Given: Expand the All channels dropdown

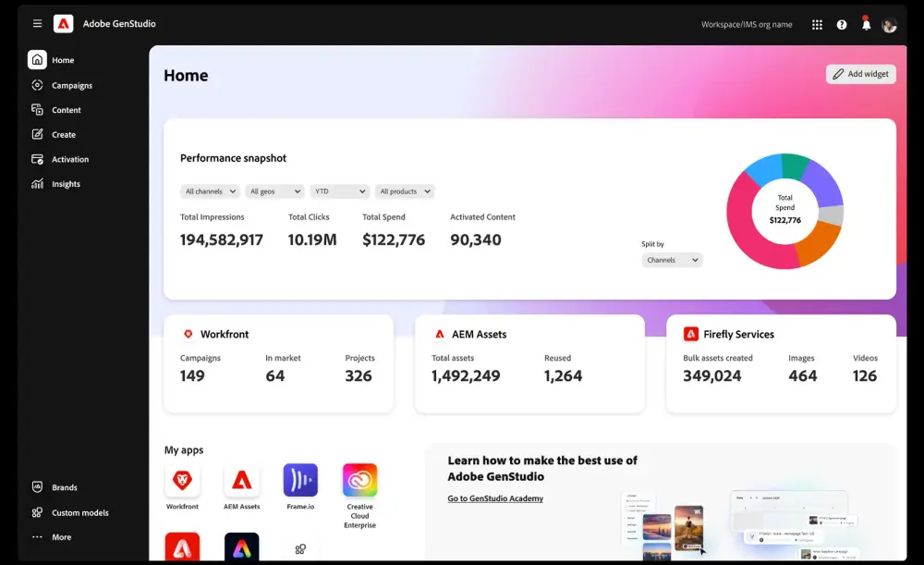Looking at the screenshot, I should (x=209, y=191).
